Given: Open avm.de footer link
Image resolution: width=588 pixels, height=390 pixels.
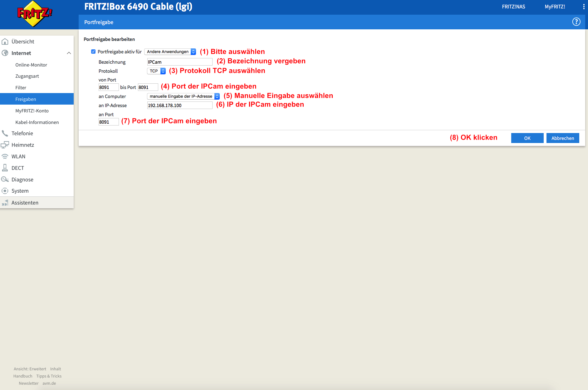Looking at the screenshot, I should click(x=49, y=383).
